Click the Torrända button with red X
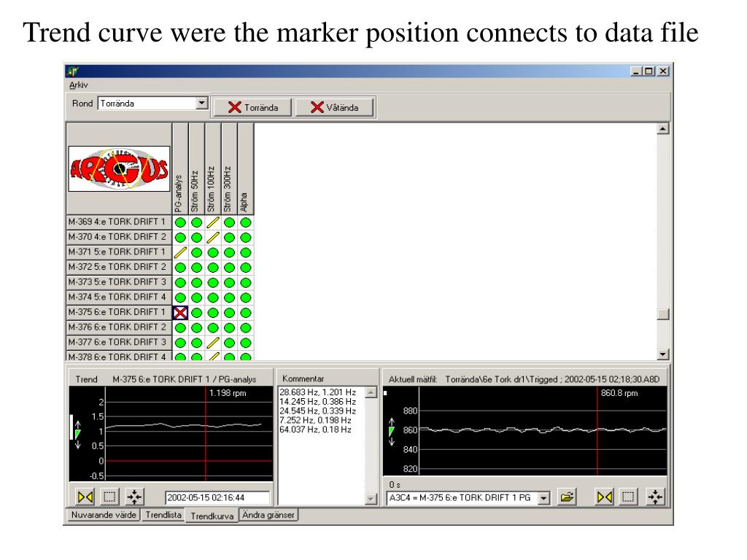Image resolution: width=747 pixels, height=560 pixels. tap(252, 107)
